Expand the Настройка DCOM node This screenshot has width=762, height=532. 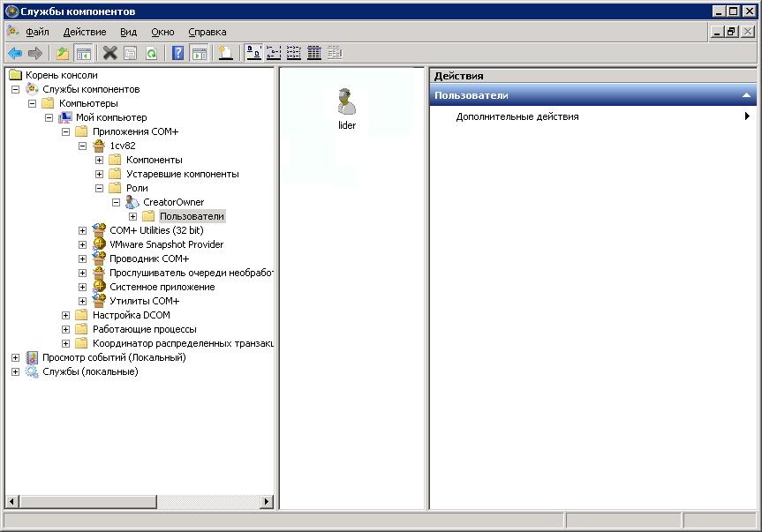pos(66,315)
